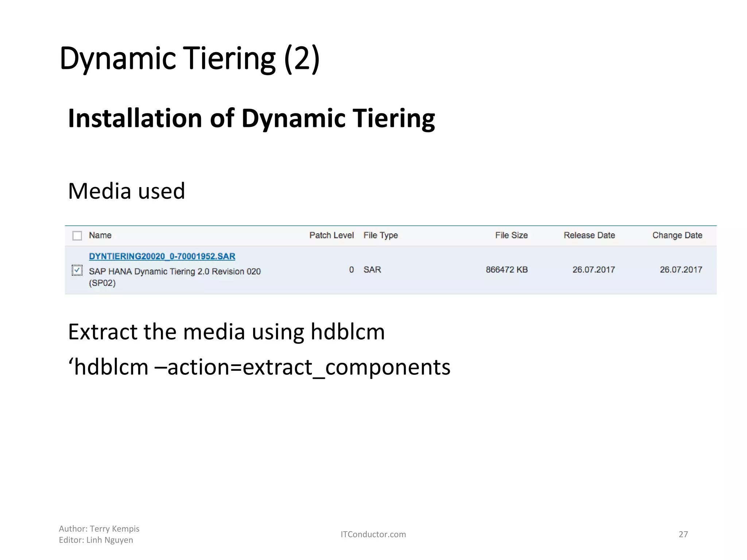Select the 866472 KB file size value
Viewport: 747px width, 560px height.
[x=507, y=270]
